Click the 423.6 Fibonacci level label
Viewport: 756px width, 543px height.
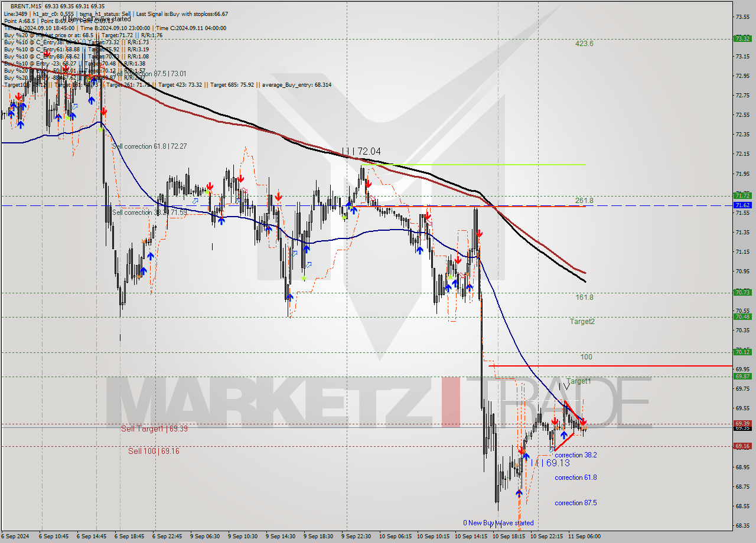pos(585,44)
